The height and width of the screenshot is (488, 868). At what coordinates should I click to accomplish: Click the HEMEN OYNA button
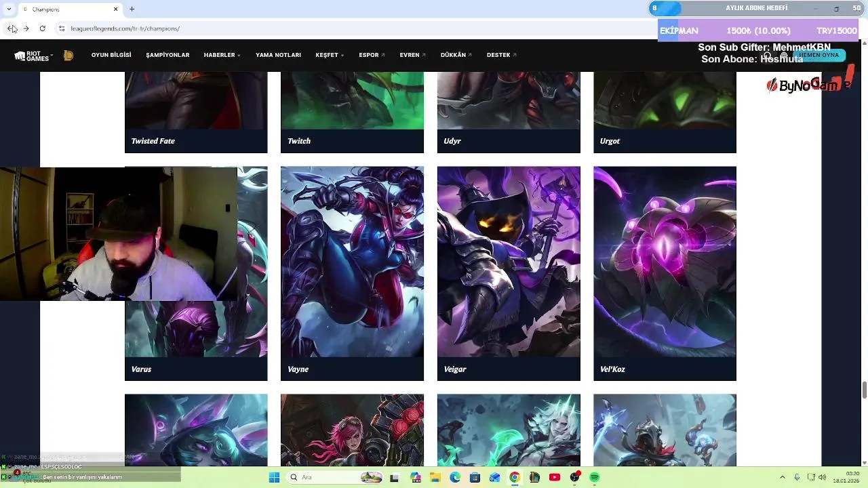pos(818,55)
